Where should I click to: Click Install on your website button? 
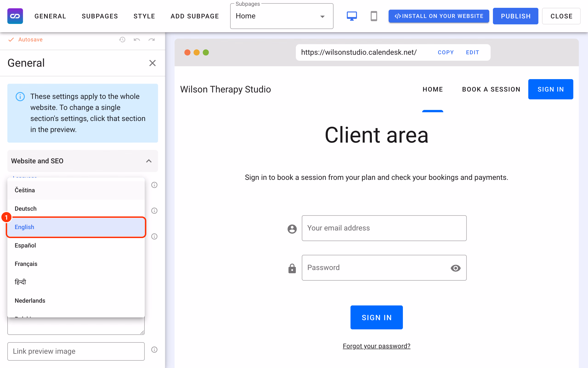pos(439,16)
